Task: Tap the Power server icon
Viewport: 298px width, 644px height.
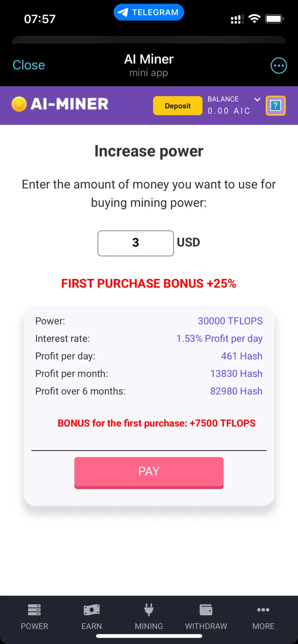Action: (x=34, y=610)
